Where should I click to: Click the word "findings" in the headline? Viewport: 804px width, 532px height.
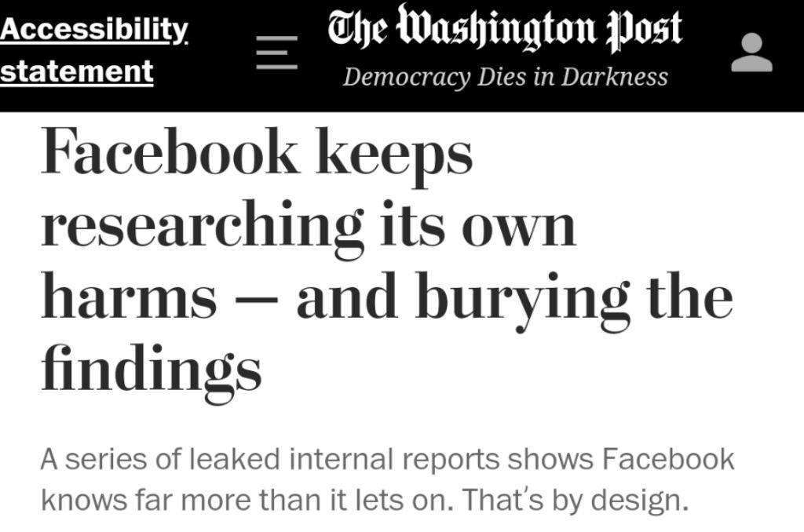pyautogui.click(x=150, y=369)
